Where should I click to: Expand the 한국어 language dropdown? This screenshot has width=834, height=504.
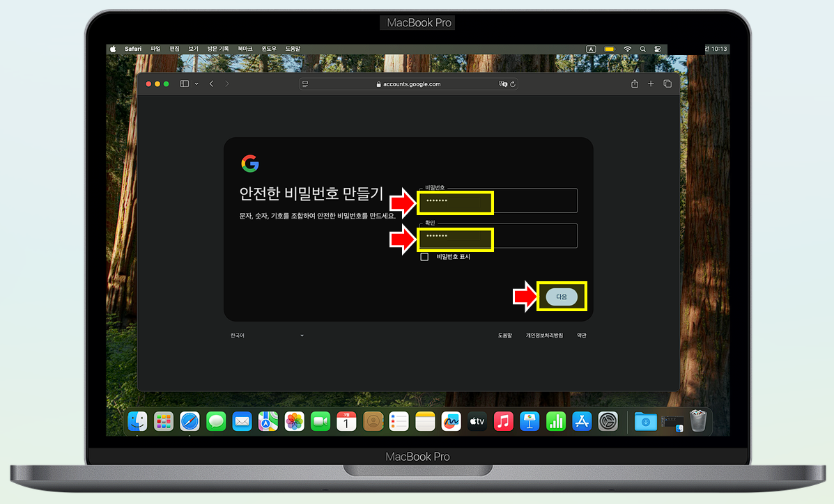tap(267, 336)
